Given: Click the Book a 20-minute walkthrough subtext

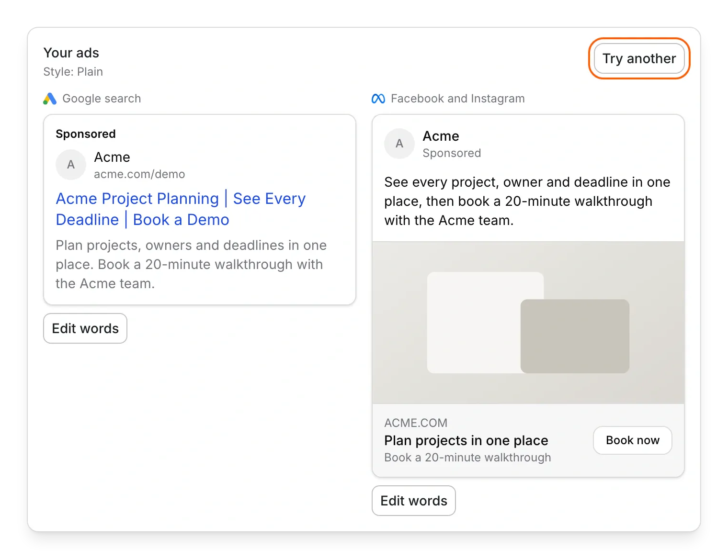Looking at the screenshot, I should tap(467, 458).
